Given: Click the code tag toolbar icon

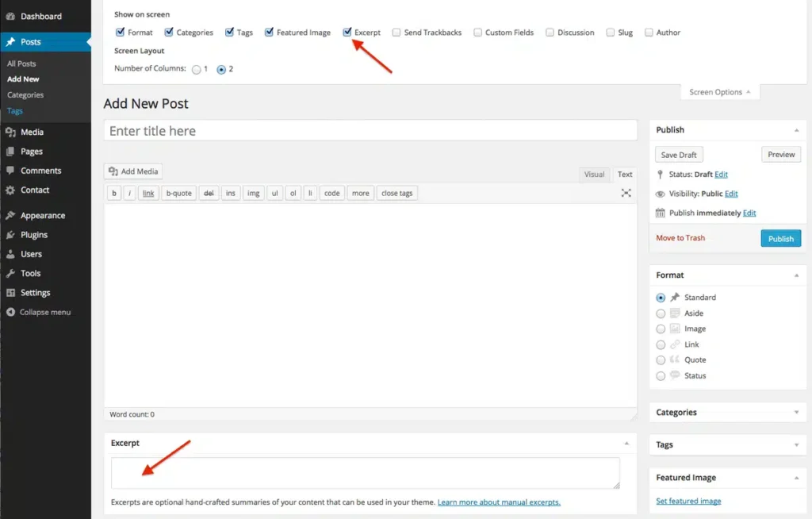Looking at the screenshot, I should (331, 193).
